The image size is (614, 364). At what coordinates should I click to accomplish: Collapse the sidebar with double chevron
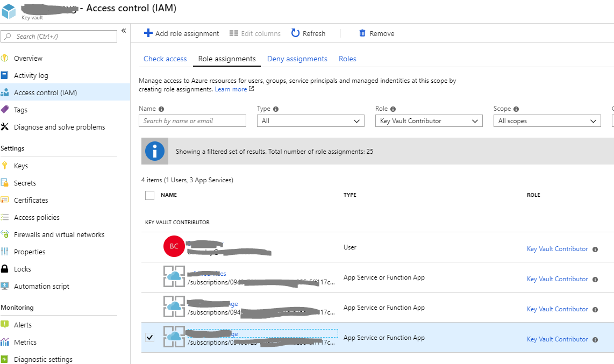pyautogui.click(x=124, y=31)
